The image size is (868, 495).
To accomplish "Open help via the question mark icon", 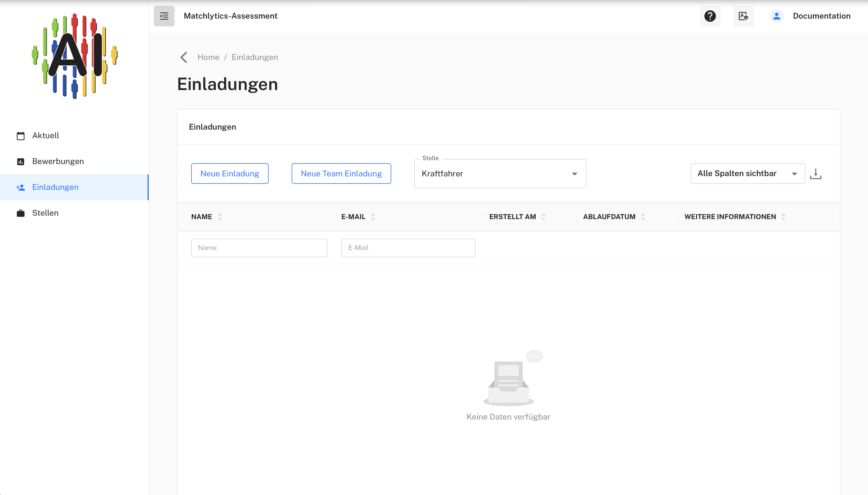I will pos(710,16).
